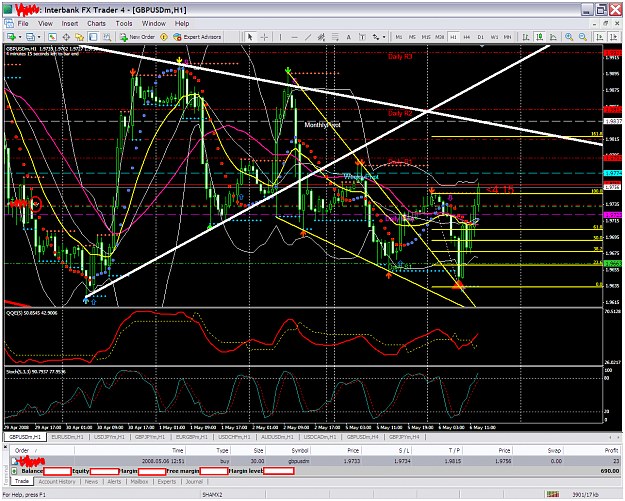
Task: Switch to EURUSDm,H1 chart tab
Action: click(68, 437)
